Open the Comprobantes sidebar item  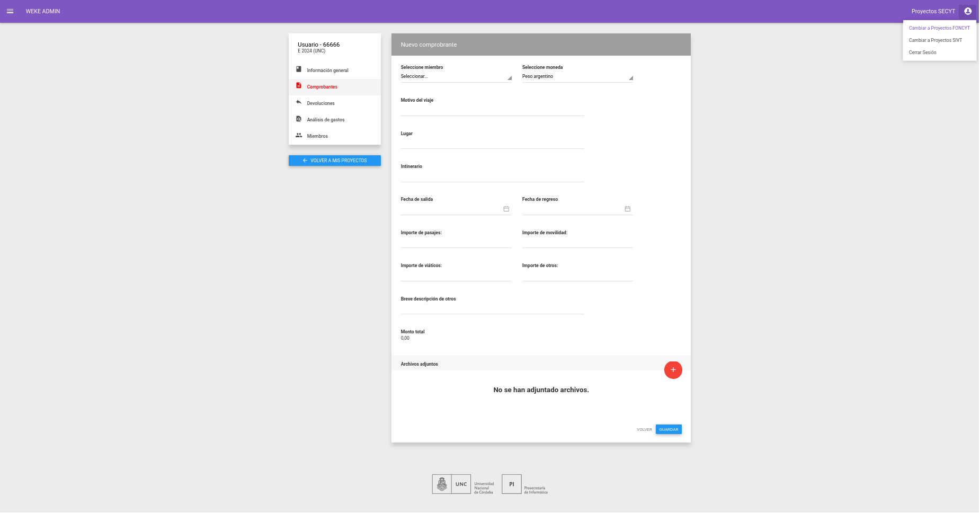[335, 87]
